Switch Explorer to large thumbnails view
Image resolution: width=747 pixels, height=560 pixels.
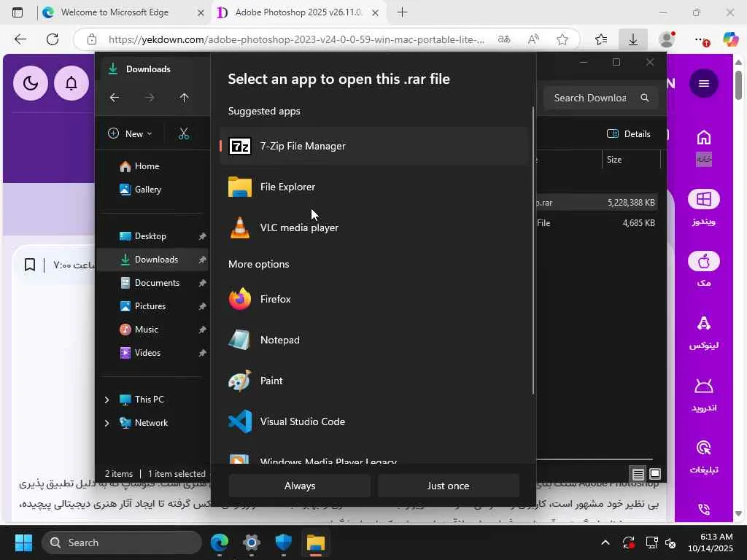coord(655,474)
